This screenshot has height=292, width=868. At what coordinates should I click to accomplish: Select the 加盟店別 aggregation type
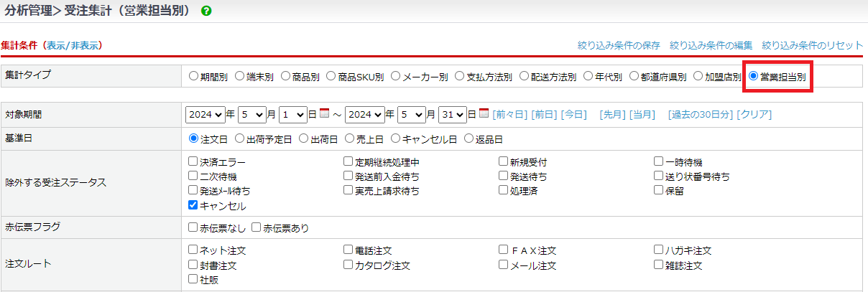tap(698, 76)
